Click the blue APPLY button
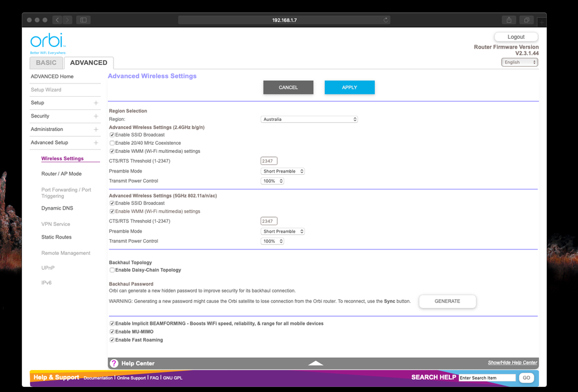 349,87
